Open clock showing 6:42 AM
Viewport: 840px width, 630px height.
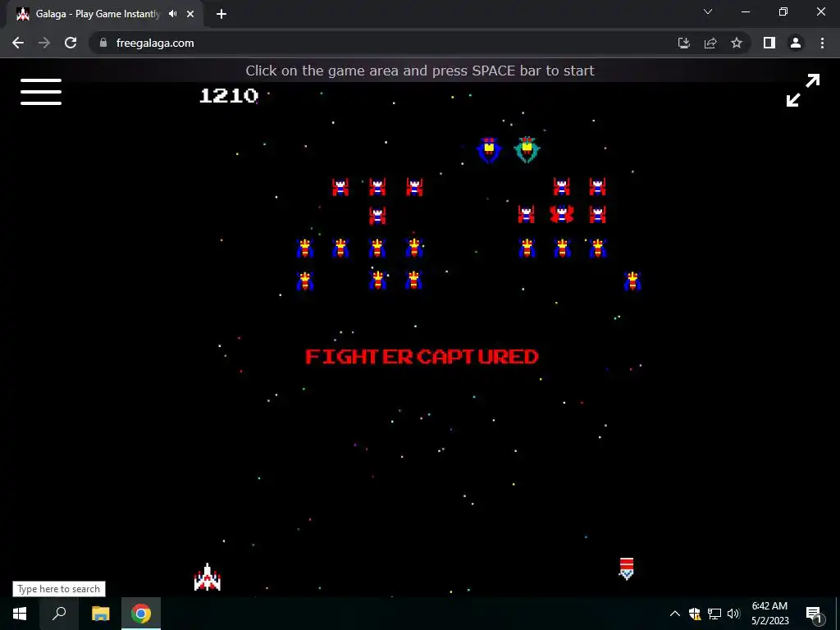pos(769,614)
